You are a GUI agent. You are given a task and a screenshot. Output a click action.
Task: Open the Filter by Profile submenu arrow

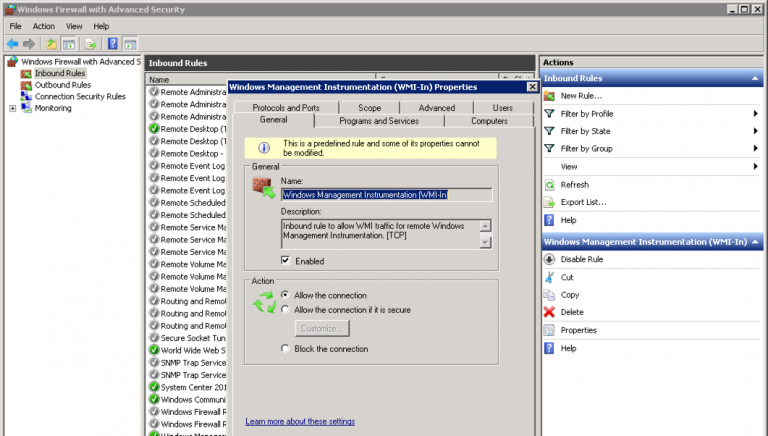756,114
